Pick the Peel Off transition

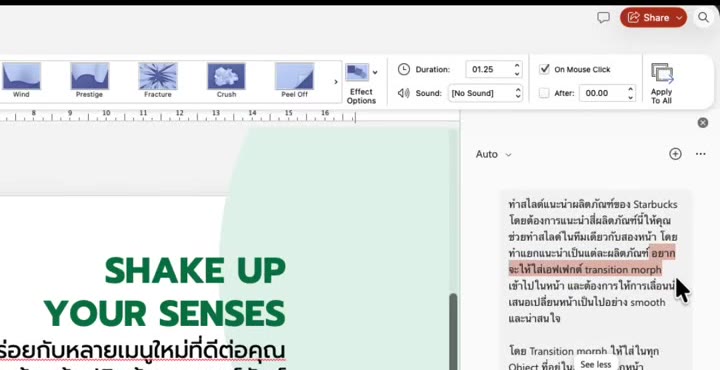point(294,79)
